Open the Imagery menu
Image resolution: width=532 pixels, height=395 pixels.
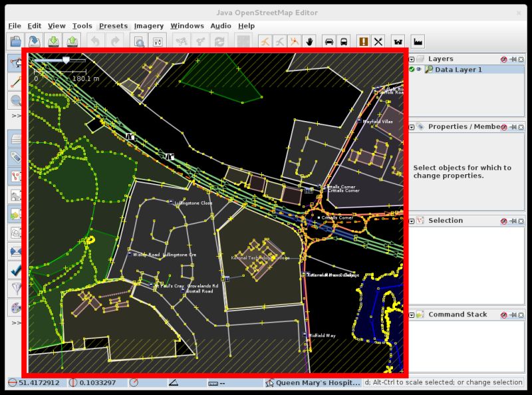coord(149,25)
